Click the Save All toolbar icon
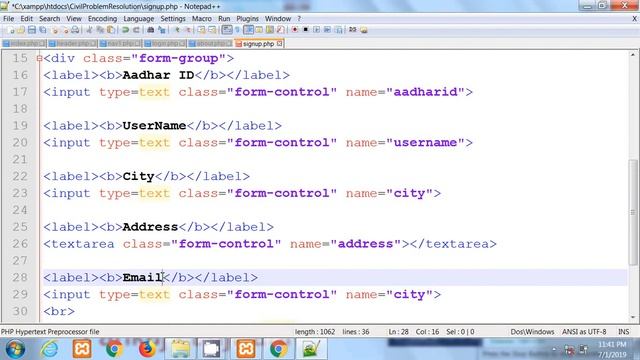 (42, 30)
